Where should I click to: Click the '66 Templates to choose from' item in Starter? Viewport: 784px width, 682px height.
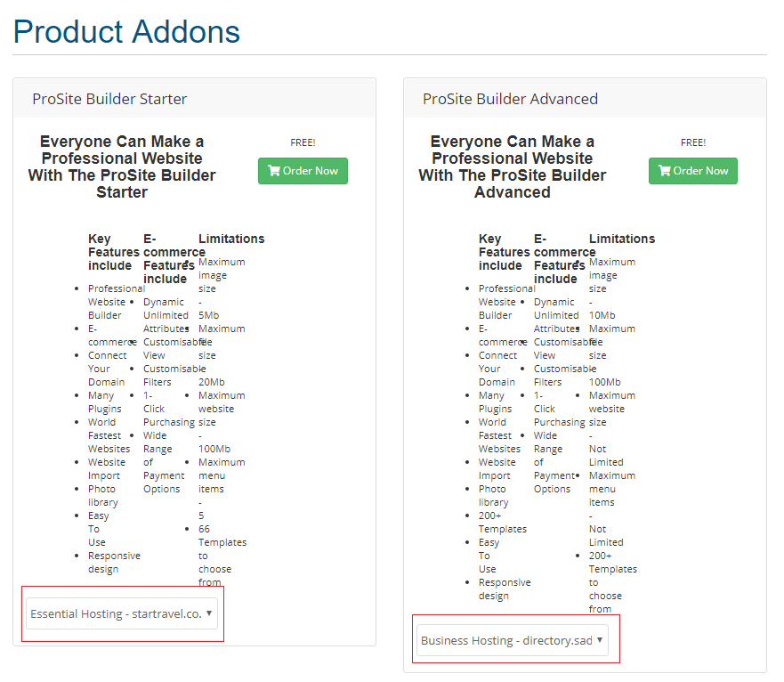click(x=222, y=556)
